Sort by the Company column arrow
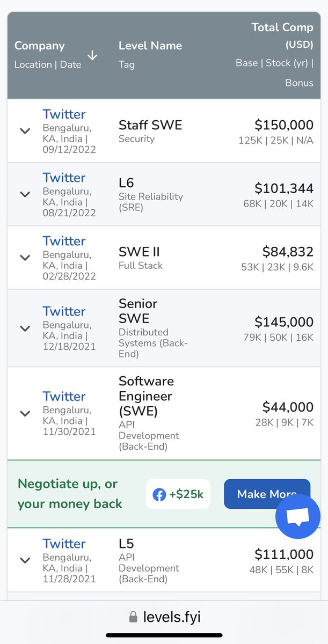Image resolution: width=328 pixels, height=644 pixels. 92,55
